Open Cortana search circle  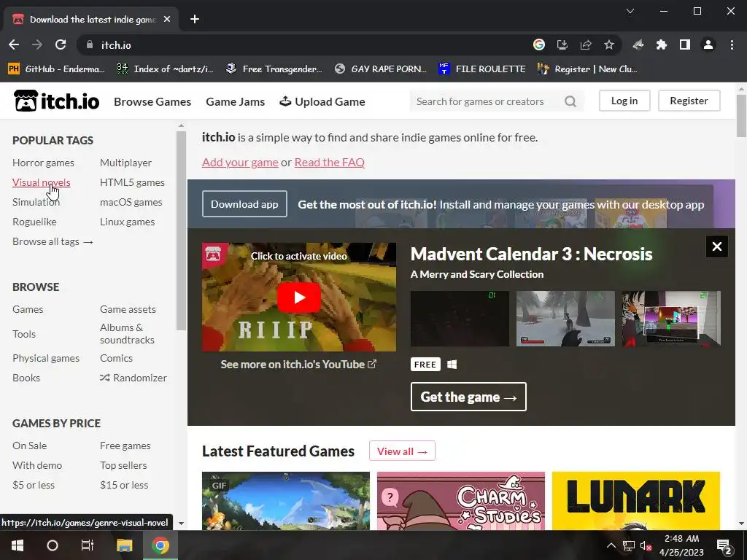click(x=53, y=545)
